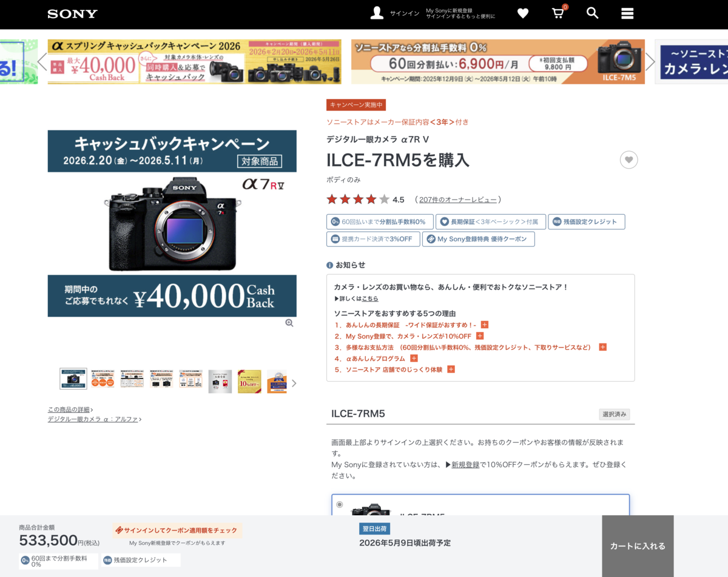This screenshot has height=577, width=728.
Task: Click My Sony登録特典 優待クーポン badge
Action: (478, 239)
